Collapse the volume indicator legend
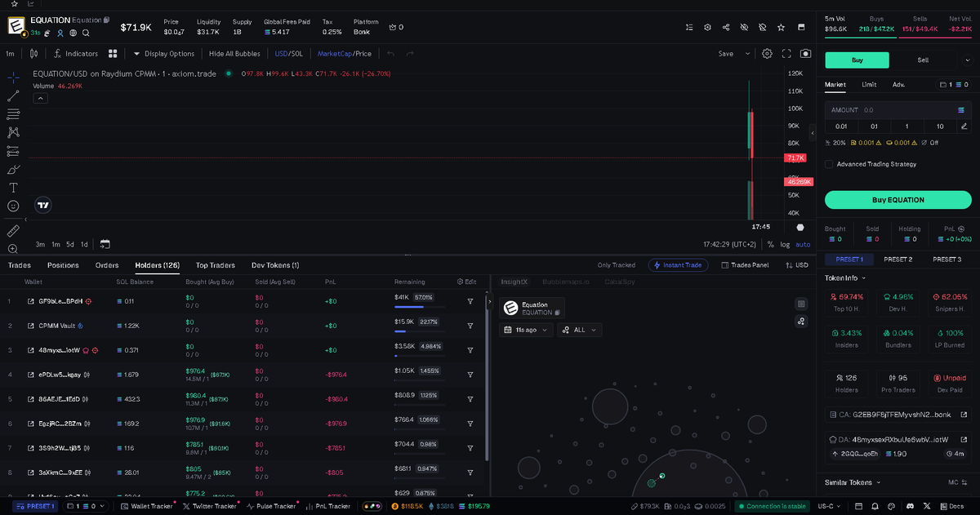Image resolution: width=980 pixels, height=515 pixels. [40, 98]
